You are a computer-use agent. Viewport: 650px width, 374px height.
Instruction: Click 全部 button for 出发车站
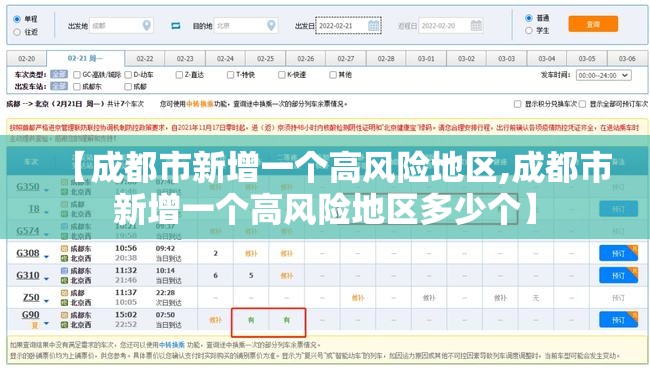pyautogui.click(x=59, y=86)
